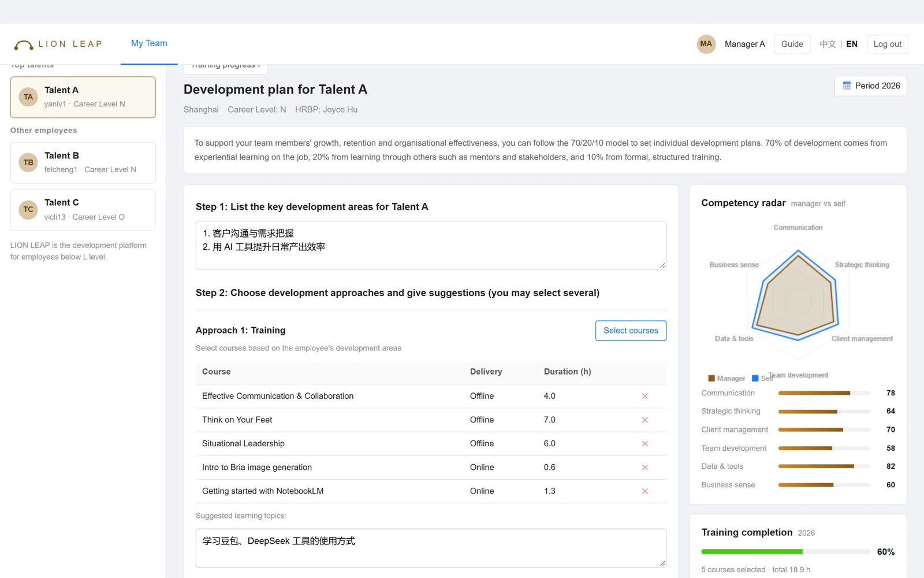Click the Delivery column header
Image resolution: width=924 pixels, height=578 pixels.
click(486, 372)
